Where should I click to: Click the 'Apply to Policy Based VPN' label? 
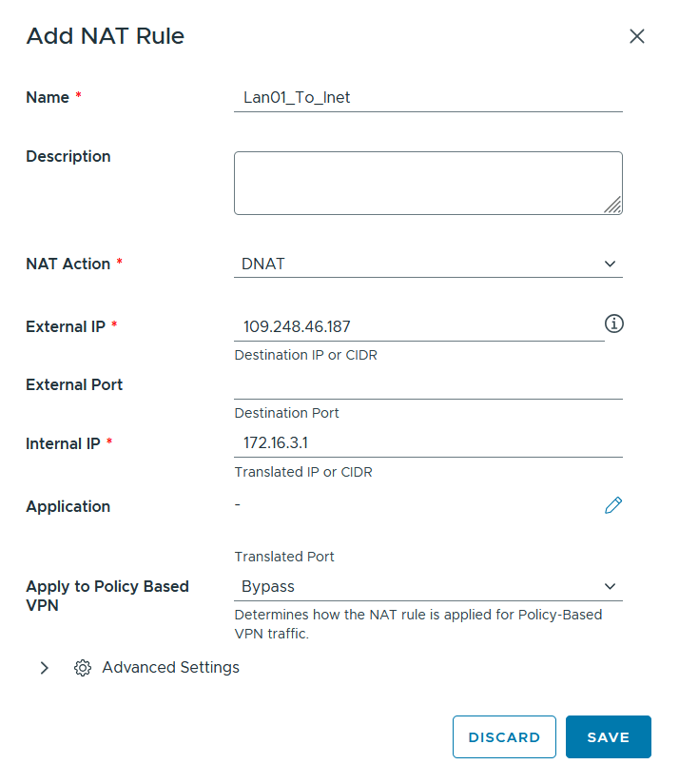pos(107,596)
